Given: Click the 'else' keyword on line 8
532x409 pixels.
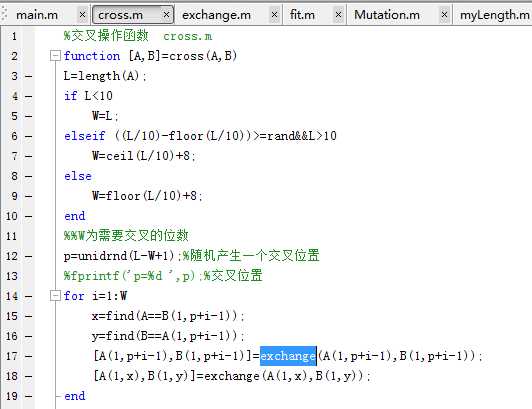Looking at the screenshot, I should point(78,176).
